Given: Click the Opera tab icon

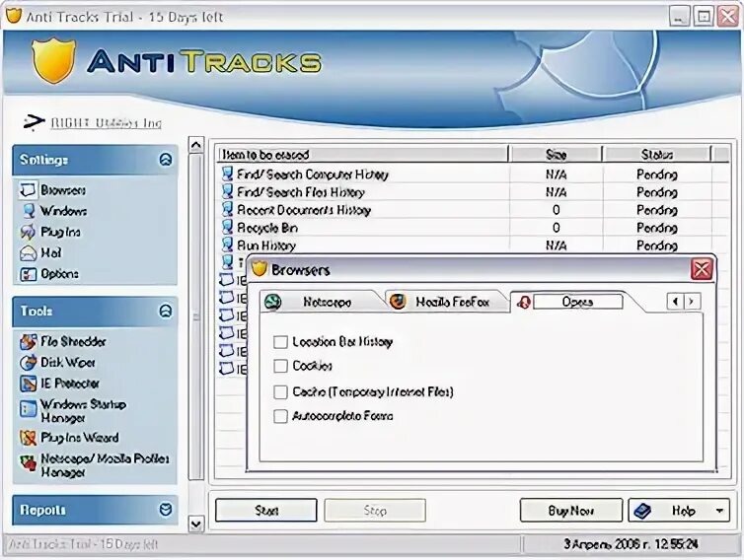Looking at the screenshot, I should tap(523, 302).
